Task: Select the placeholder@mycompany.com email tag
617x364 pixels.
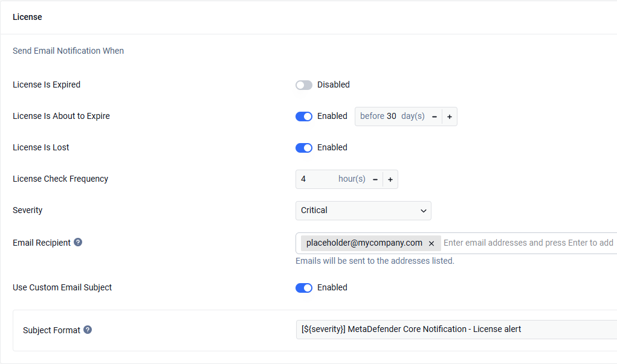Action: click(x=364, y=243)
